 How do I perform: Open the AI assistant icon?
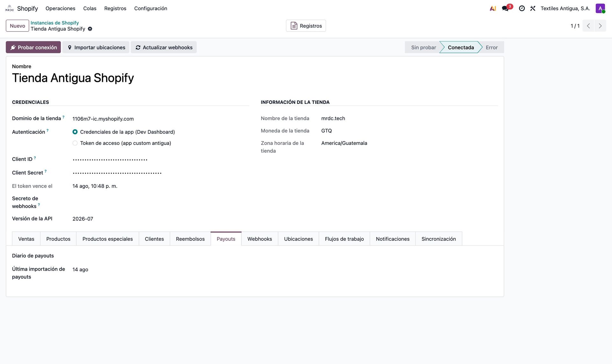pos(493,9)
